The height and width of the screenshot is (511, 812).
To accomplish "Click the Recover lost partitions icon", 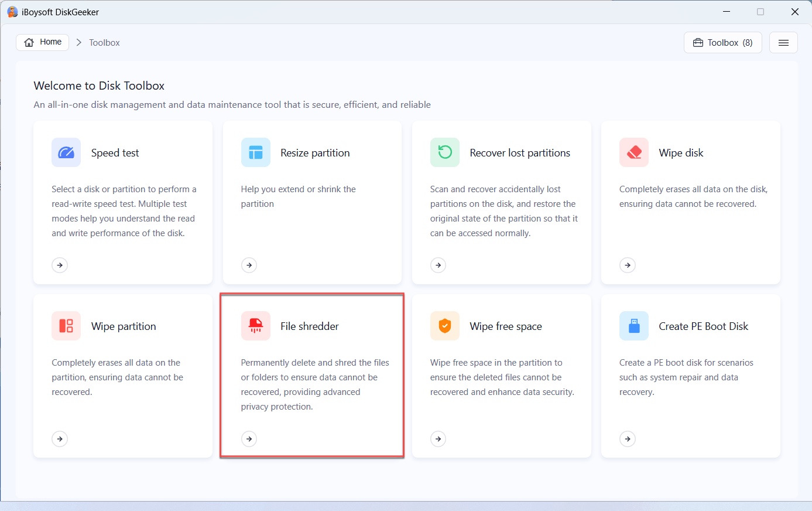I will tap(445, 153).
